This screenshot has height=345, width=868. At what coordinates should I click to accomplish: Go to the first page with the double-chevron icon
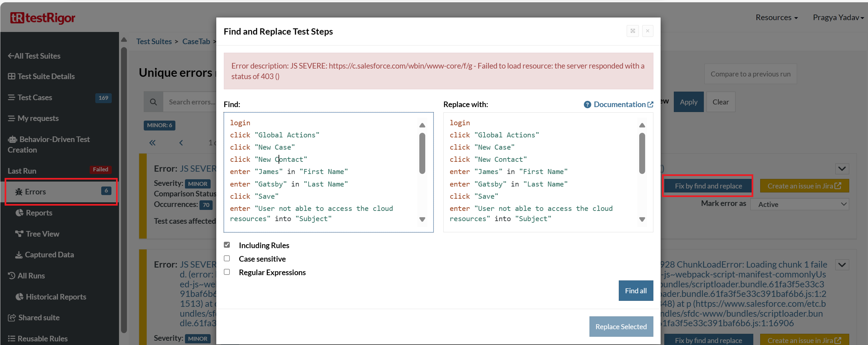click(152, 143)
